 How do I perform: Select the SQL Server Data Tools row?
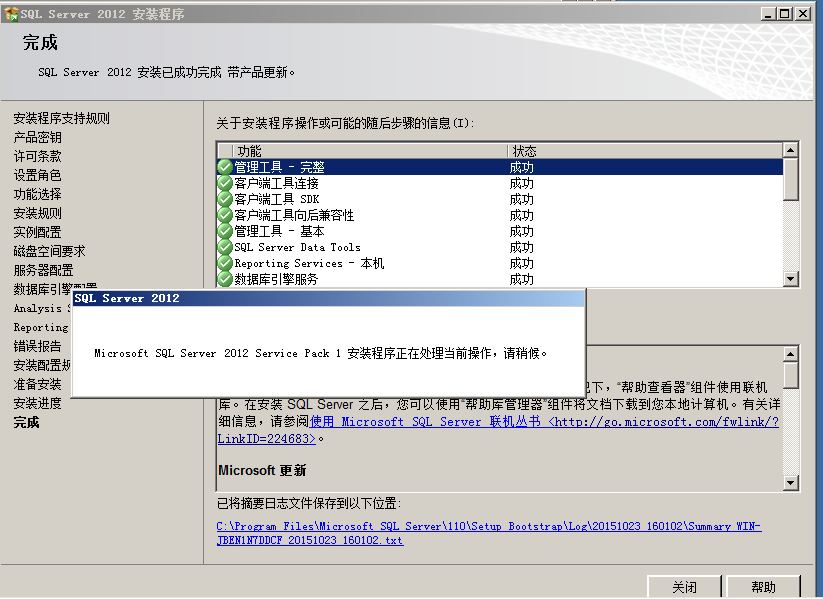[500, 247]
